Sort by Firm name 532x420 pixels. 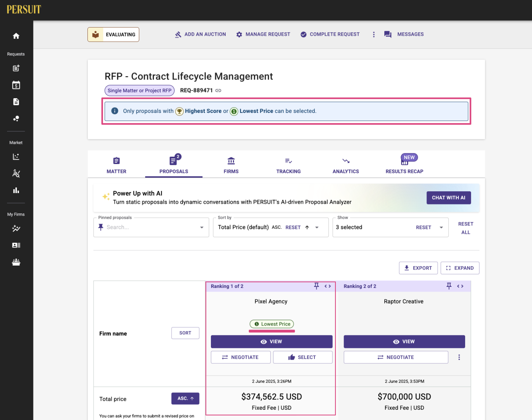coord(185,333)
